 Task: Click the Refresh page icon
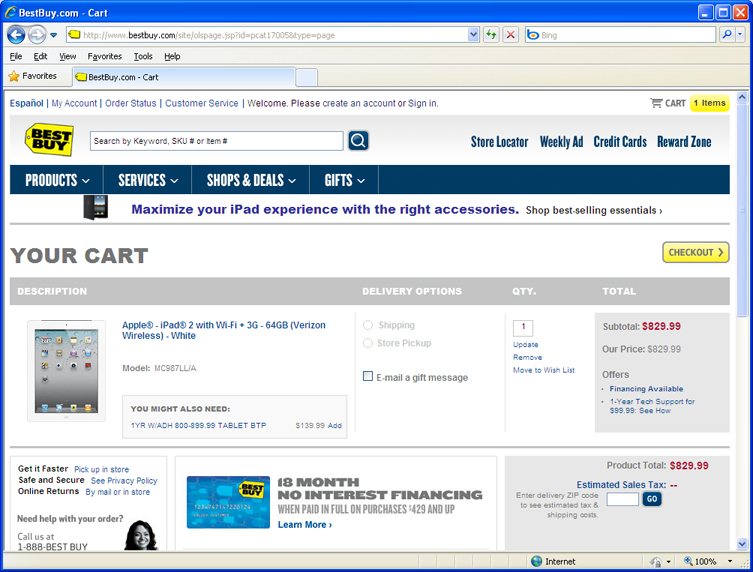(x=491, y=35)
